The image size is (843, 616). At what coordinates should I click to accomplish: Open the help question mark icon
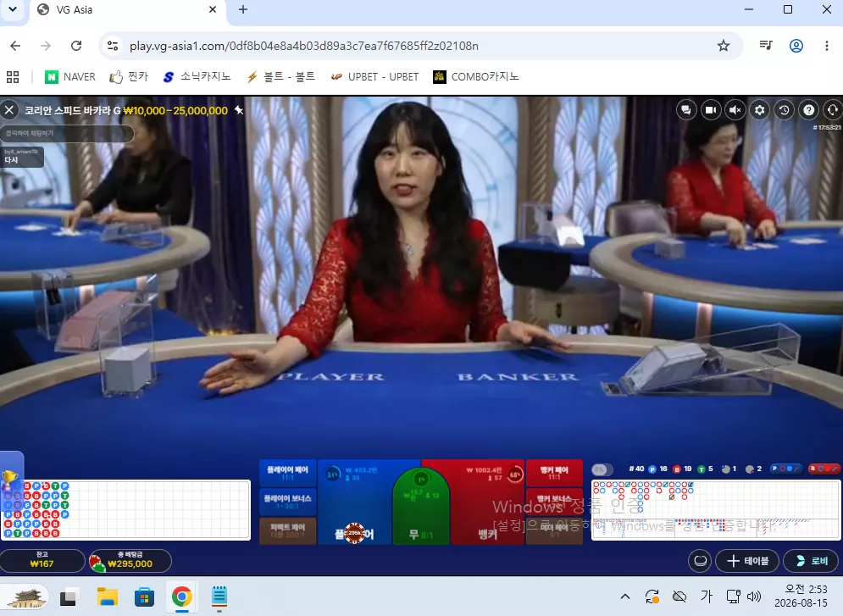tap(808, 110)
